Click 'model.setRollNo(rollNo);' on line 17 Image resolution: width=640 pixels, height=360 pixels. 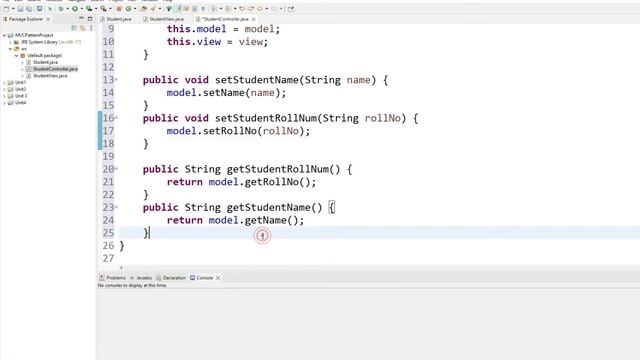[238, 131]
